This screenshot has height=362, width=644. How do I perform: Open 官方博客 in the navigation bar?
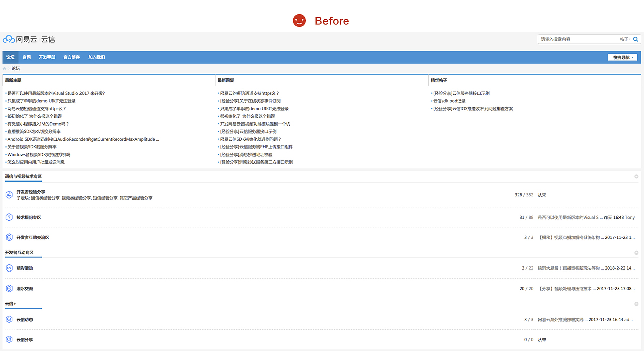point(71,57)
